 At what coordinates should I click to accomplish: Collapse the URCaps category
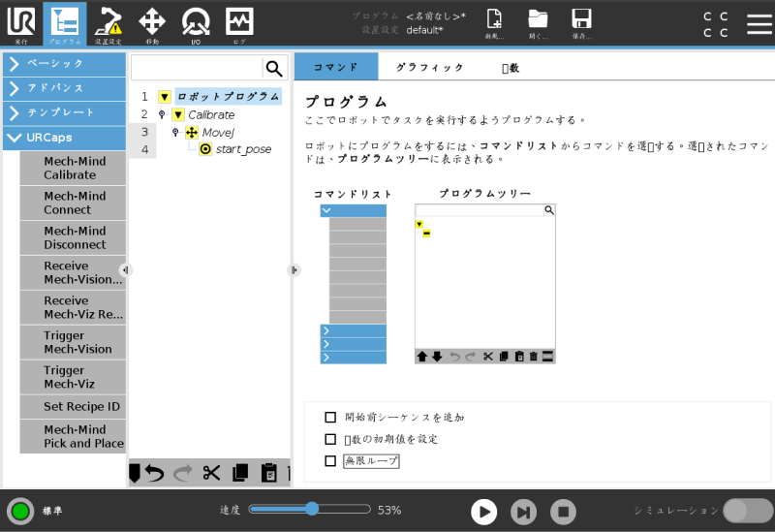click(64, 138)
